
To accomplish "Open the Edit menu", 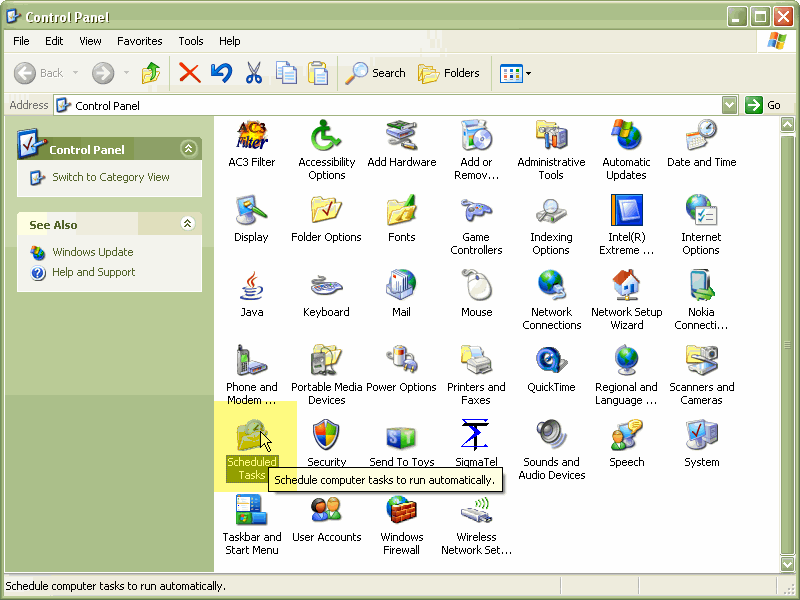I will pos(54,41).
